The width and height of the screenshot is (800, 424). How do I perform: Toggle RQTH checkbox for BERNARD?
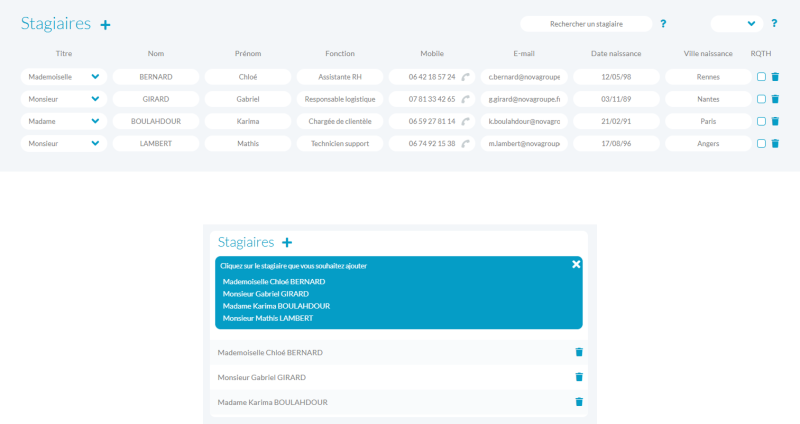pos(761,77)
